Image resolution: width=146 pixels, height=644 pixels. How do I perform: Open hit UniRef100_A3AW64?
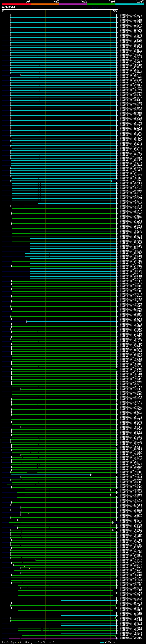point(131,628)
